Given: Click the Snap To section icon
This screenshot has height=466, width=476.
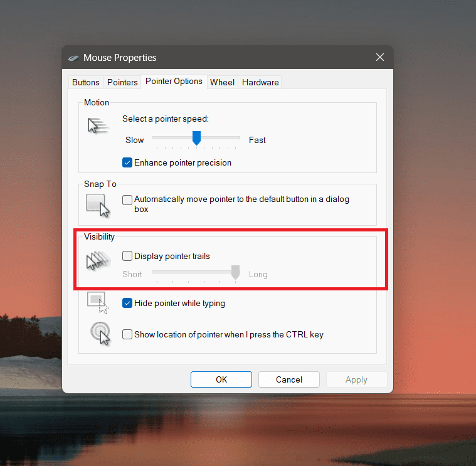Looking at the screenshot, I should click(x=97, y=204).
